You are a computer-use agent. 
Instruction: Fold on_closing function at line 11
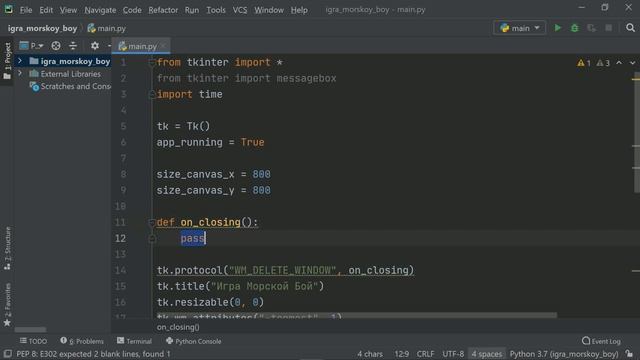(152, 222)
